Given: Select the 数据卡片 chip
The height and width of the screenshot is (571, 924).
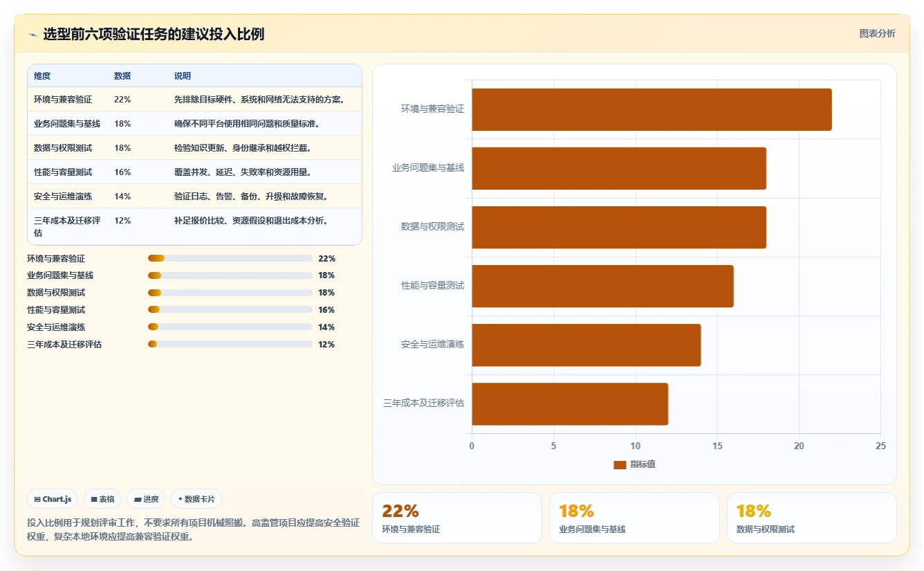Looking at the screenshot, I should tap(196, 499).
